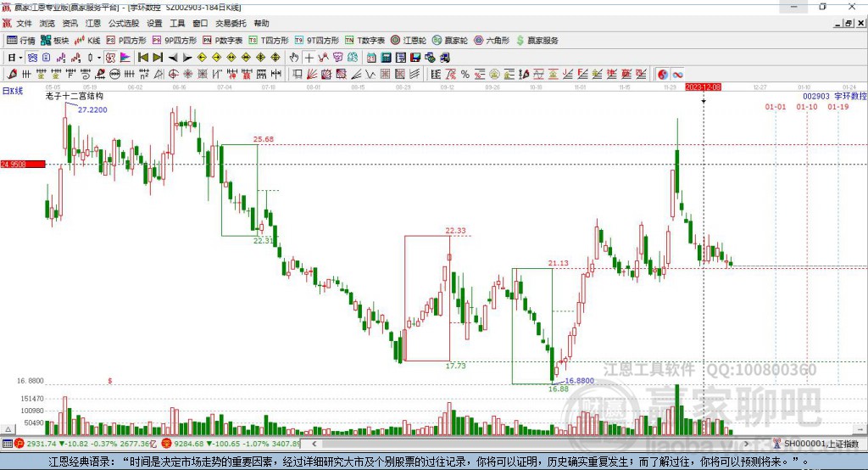Select the Gann fan lines tool
The height and width of the screenshot is (470, 868).
pos(313,75)
